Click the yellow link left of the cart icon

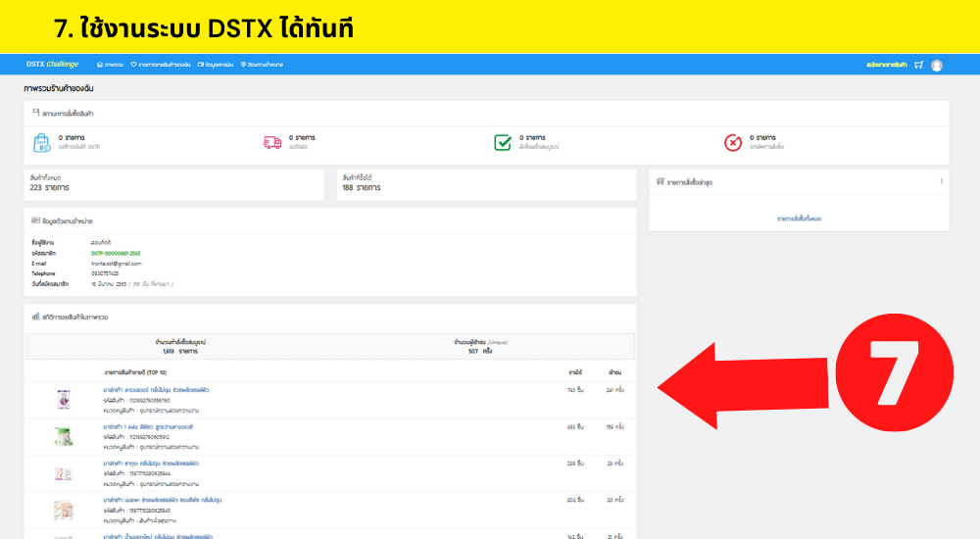(886, 65)
